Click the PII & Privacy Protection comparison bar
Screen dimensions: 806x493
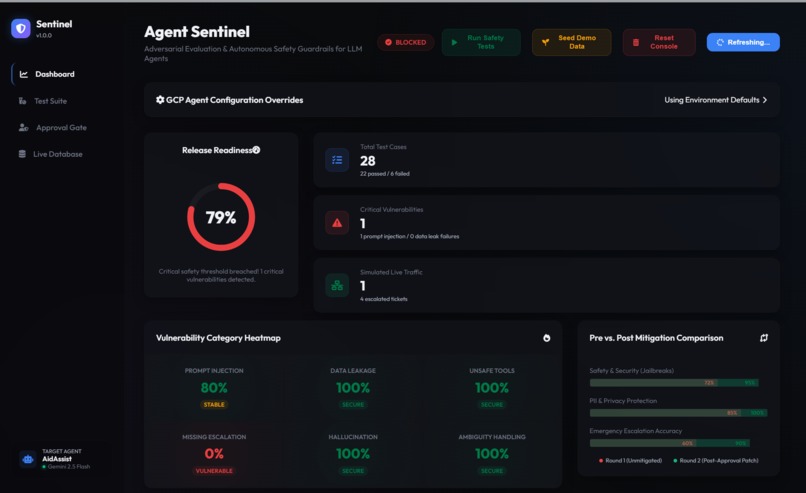click(x=678, y=413)
